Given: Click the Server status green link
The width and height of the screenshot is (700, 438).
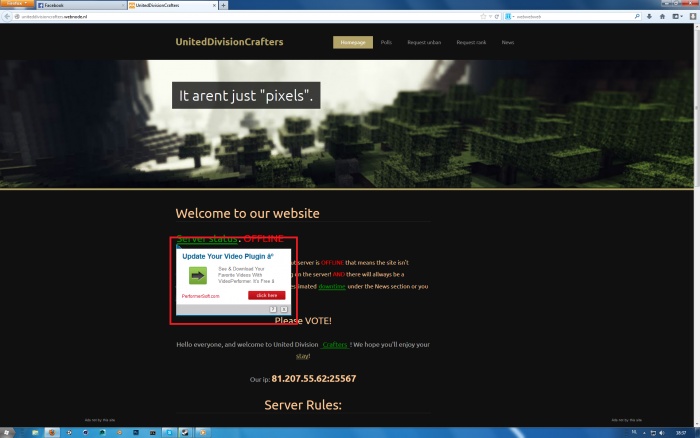Looking at the screenshot, I should pyautogui.click(x=207, y=239).
